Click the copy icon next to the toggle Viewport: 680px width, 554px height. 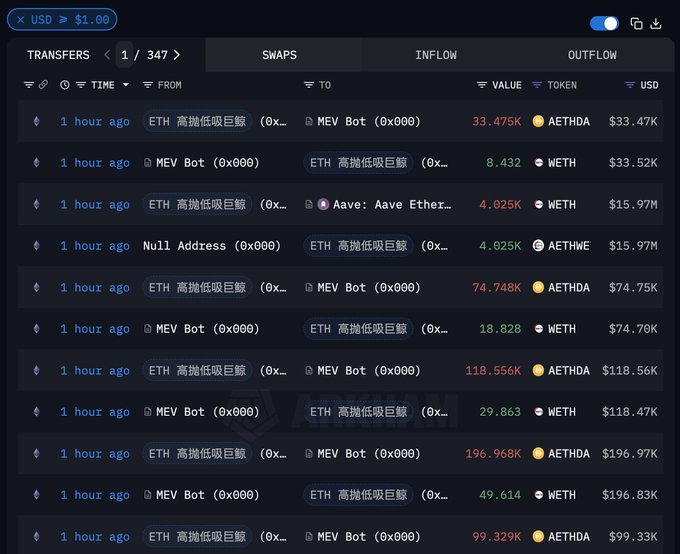[636, 23]
